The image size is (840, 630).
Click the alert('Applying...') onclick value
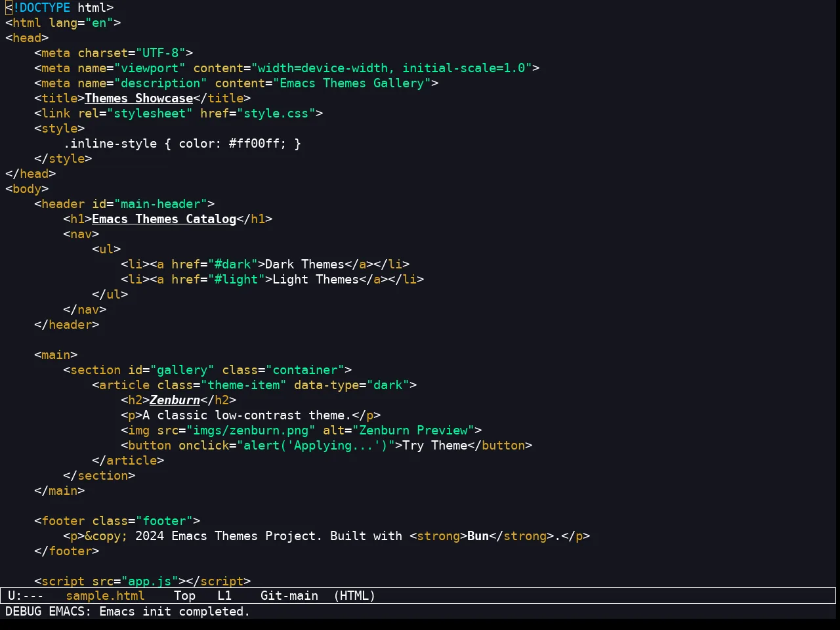click(316, 446)
